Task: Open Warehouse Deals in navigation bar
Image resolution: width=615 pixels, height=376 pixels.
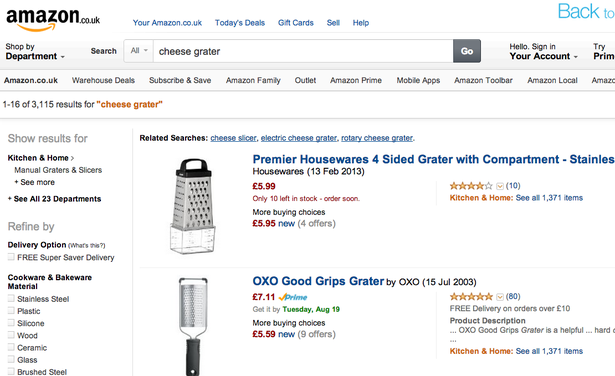Action: point(103,80)
